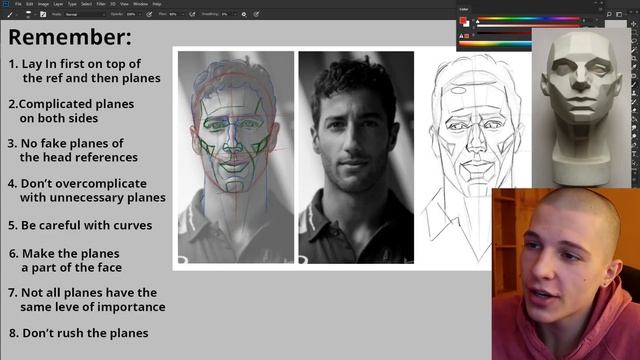Image resolution: width=640 pixels, height=360 pixels.
Task: Open the Select menu
Action: click(86, 4)
